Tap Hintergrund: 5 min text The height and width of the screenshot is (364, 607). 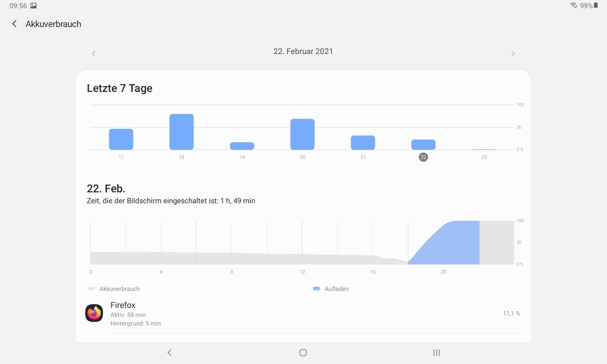point(136,323)
